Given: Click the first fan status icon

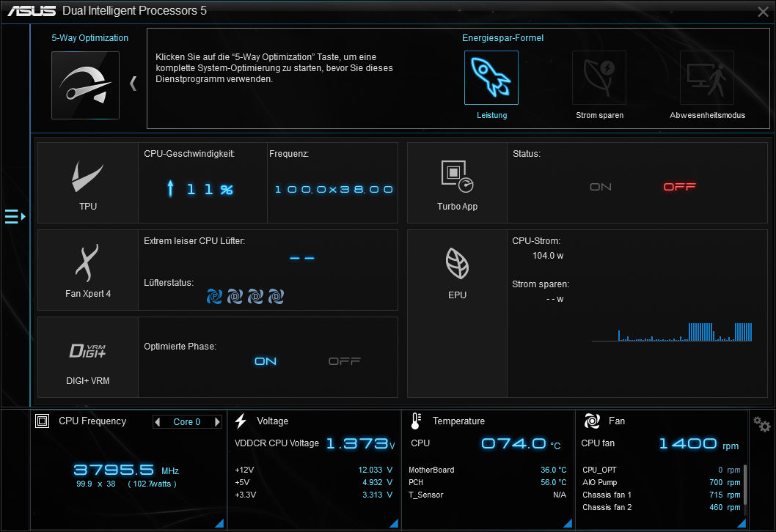Looking at the screenshot, I should click(214, 296).
